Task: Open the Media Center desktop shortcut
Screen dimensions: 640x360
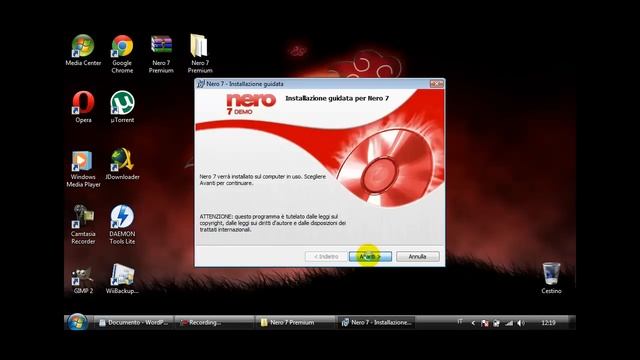Action: (83, 50)
